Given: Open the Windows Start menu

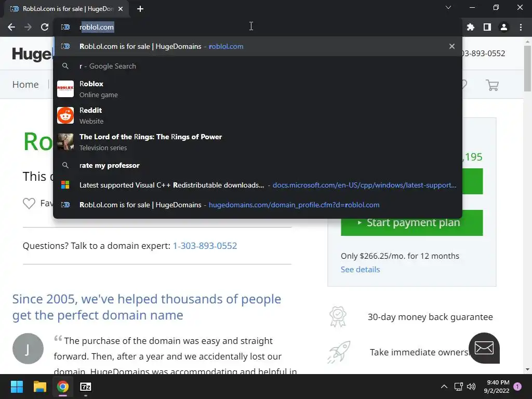Looking at the screenshot, I should pos(17,387).
